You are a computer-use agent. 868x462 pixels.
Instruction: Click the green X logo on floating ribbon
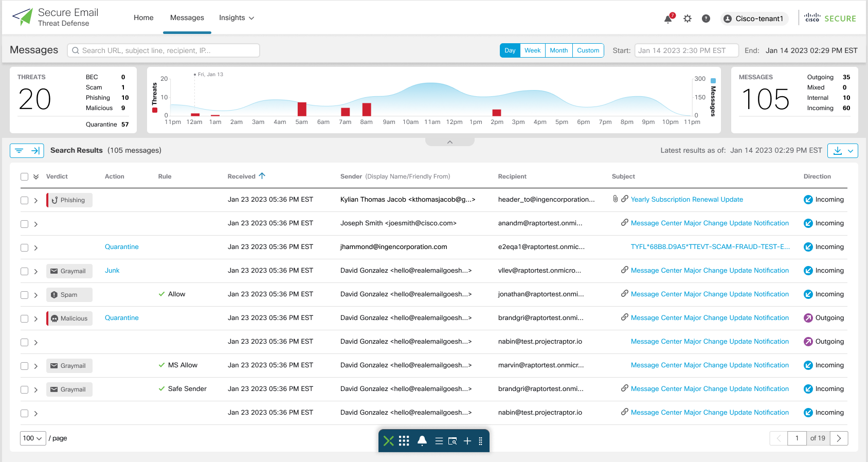click(x=389, y=441)
